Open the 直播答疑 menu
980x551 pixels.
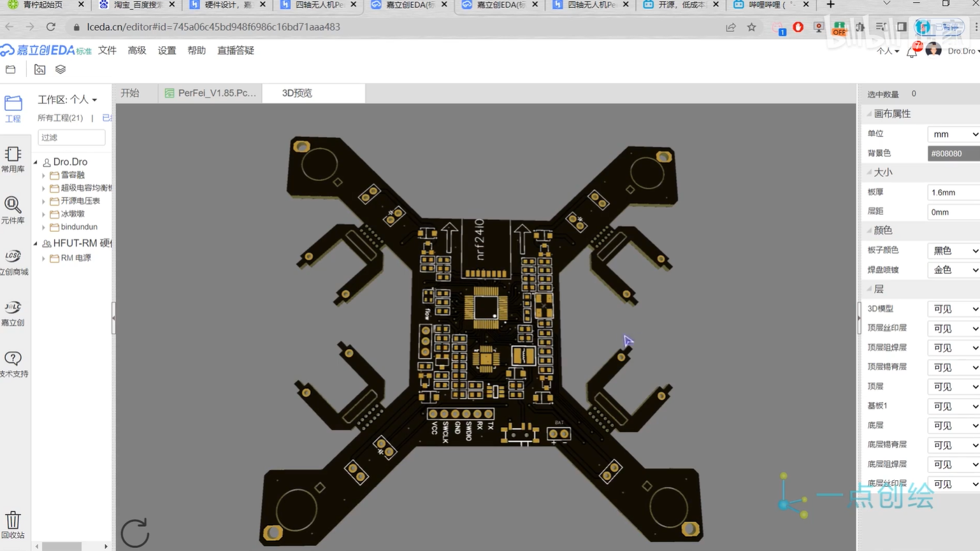[x=236, y=50]
